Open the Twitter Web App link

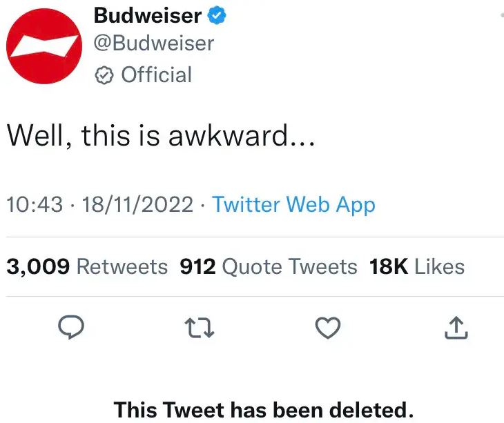[x=293, y=205]
